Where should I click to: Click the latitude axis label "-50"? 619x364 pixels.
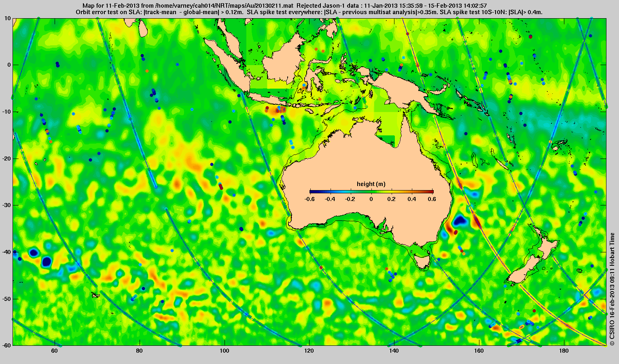pyautogui.click(x=6, y=299)
